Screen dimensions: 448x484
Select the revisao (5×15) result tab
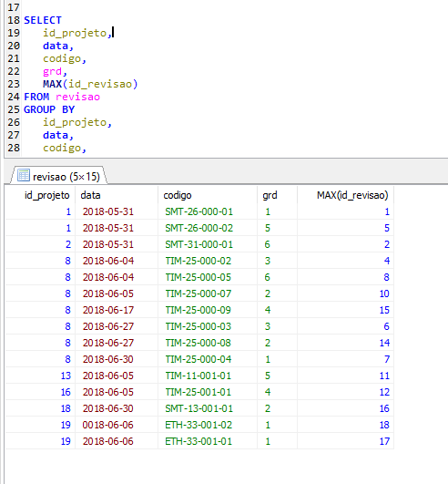click(x=58, y=176)
